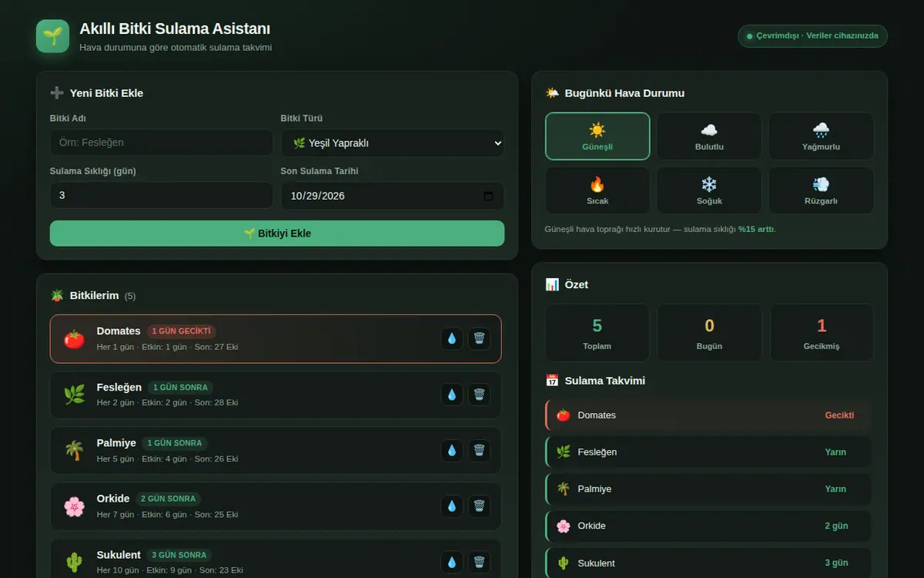Viewport: 924px width, 578px height.
Task: Select Güneşli weather option
Action: [598, 136]
